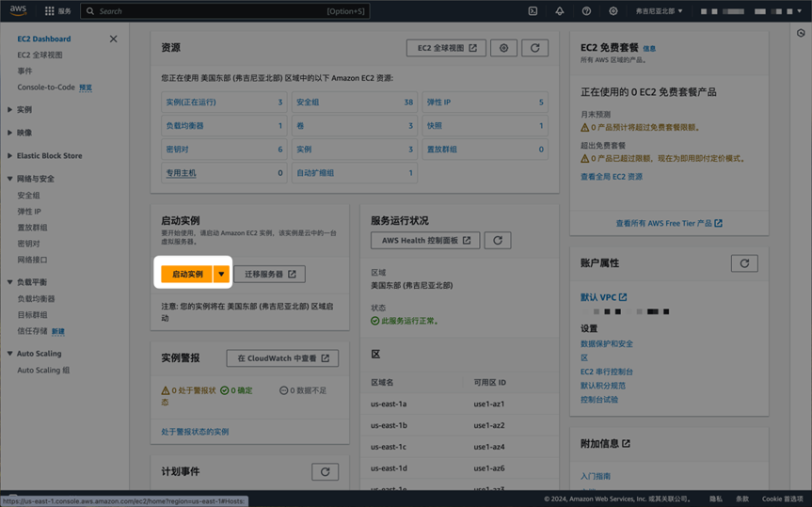Open 安全组 in the sidebar
The image size is (812, 507).
click(x=28, y=196)
